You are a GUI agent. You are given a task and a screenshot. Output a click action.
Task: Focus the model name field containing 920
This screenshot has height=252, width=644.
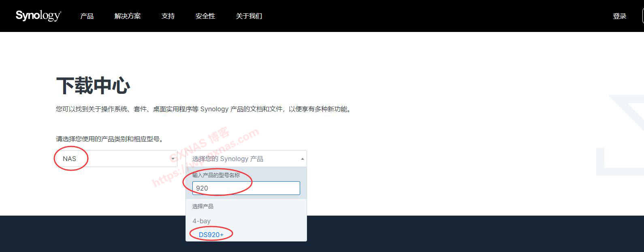[x=246, y=188]
